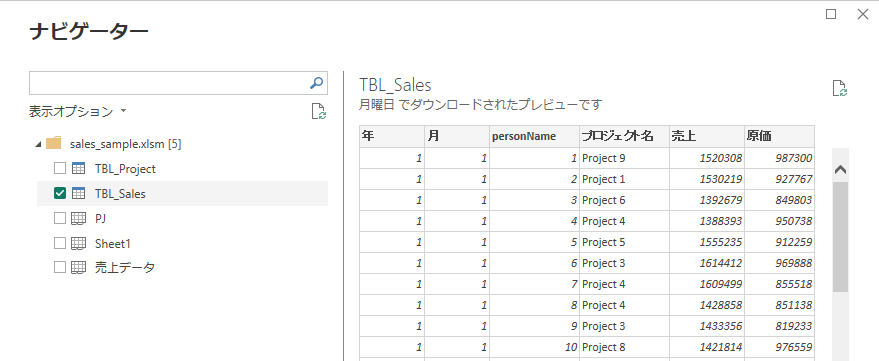Uncheck the TBL_Sales checkbox
Viewport: 879px width, 361px height.
59,193
